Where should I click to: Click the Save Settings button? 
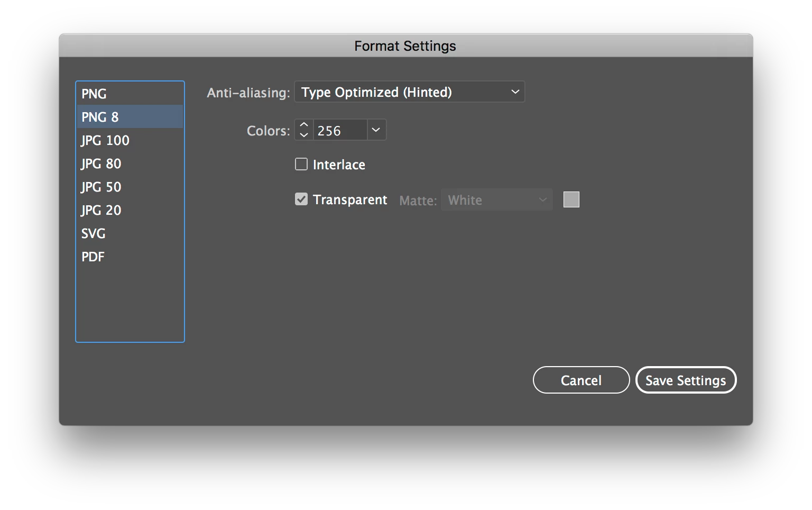click(x=686, y=380)
